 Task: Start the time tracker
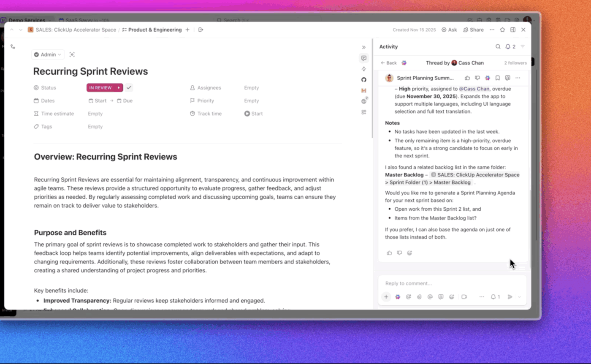tap(253, 114)
